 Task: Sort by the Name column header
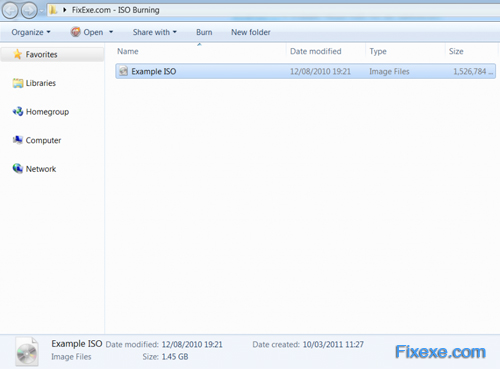[x=128, y=51]
